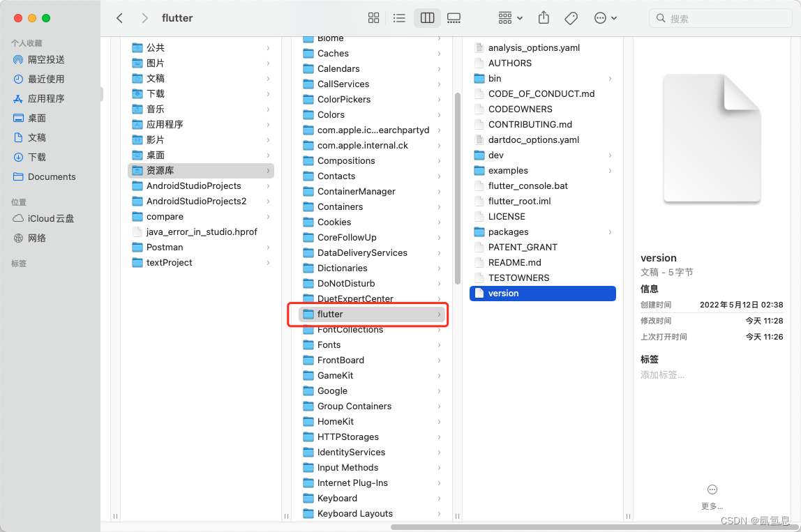Focus the 搜索 search field
801x532 pixels.
pyautogui.click(x=720, y=18)
